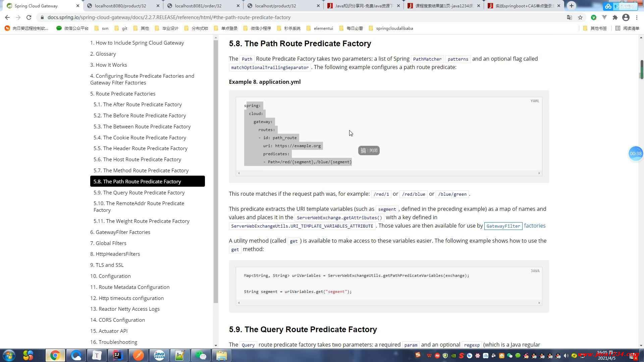
Task: Open the Extensions puzzle menu
Action: pyautogui.click(x=615, y=17)
